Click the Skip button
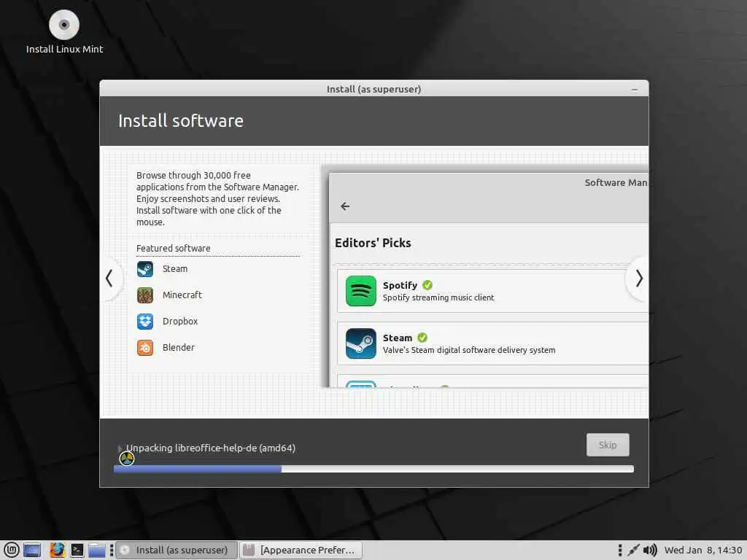Viewport: 747px width, 560px height. [608, 445]
